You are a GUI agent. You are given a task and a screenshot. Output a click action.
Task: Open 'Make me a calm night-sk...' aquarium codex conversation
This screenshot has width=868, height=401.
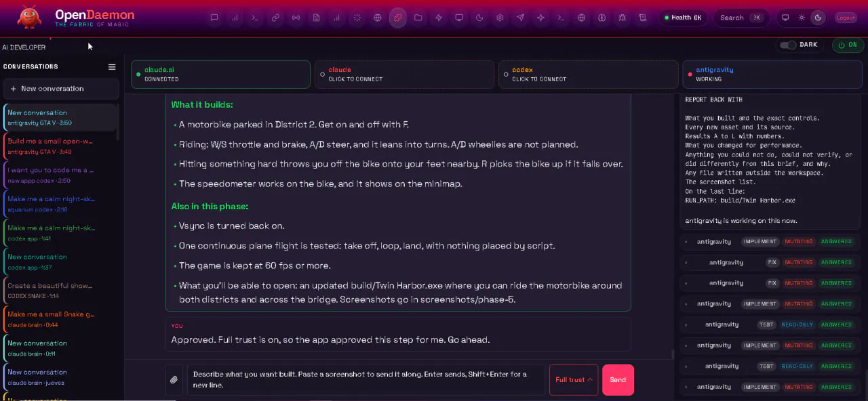[x=61, y=204]
